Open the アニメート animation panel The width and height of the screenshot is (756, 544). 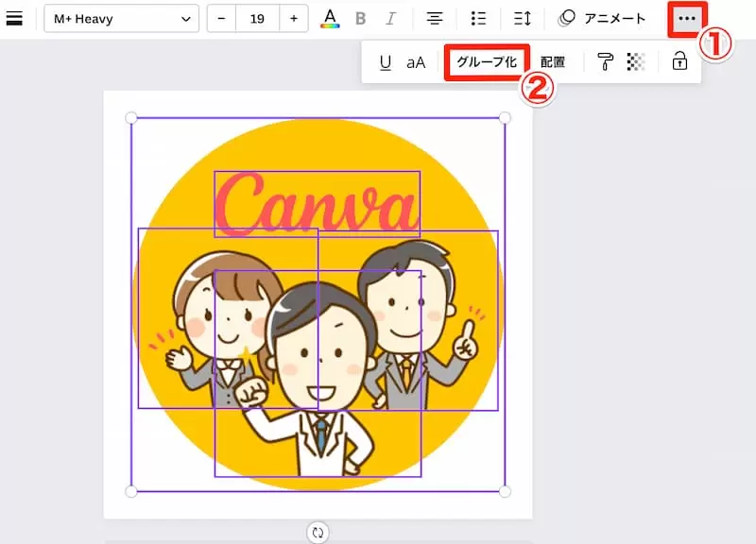point(601,18)
